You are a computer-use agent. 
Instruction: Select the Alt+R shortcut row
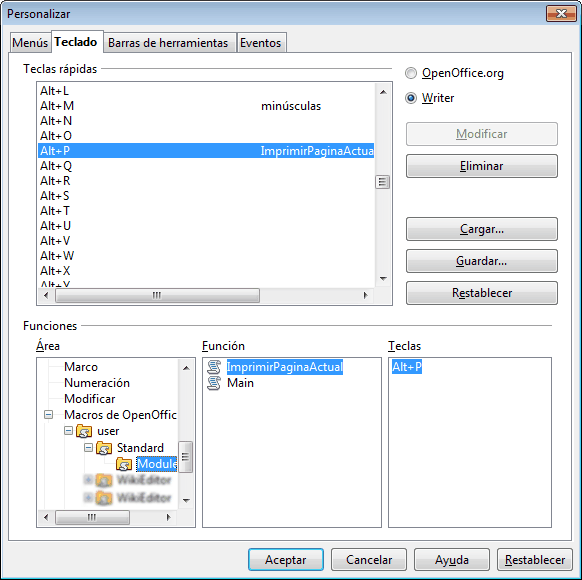tap(206, 181)
